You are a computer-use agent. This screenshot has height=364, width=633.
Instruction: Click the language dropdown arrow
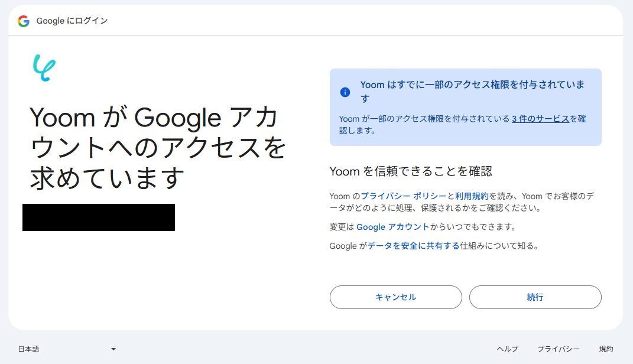113,349
